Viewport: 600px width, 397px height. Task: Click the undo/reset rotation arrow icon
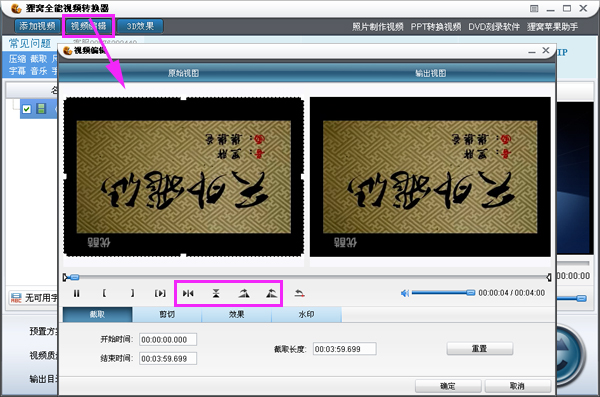299,293
